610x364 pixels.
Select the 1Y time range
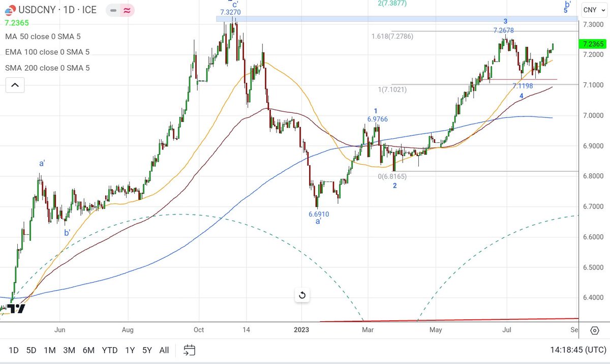(x=130, y=350)
